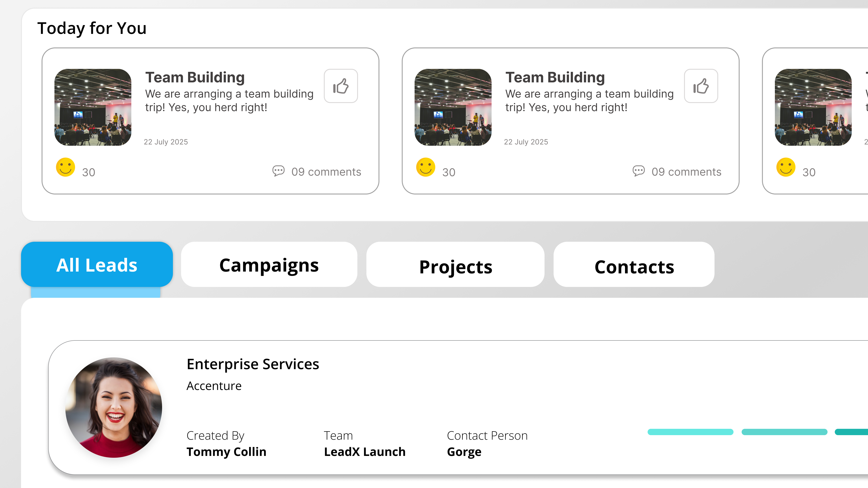Click smiley reaction on third post
The width and height of the screenshot is (868, 488).
(786, 167)
